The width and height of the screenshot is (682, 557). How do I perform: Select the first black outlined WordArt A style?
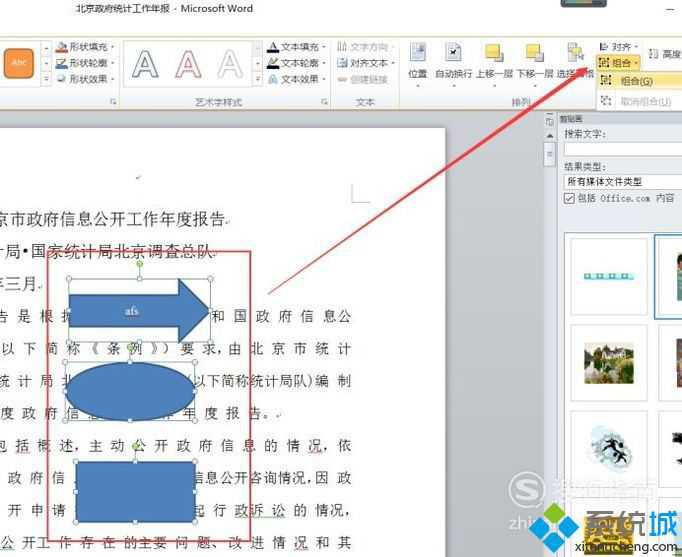(x=145, y=64)
